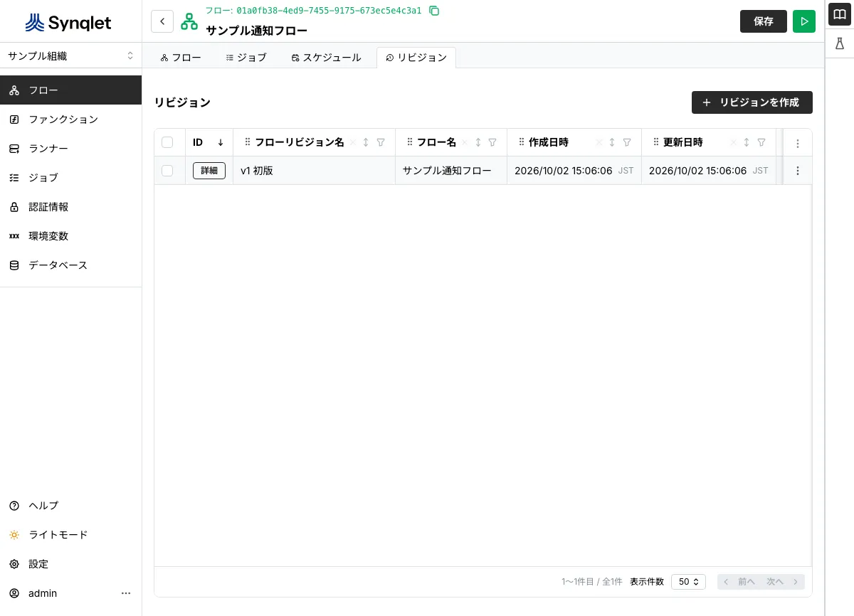
Task: Open ファンクション in the sidebar
Action: (70, 120)
